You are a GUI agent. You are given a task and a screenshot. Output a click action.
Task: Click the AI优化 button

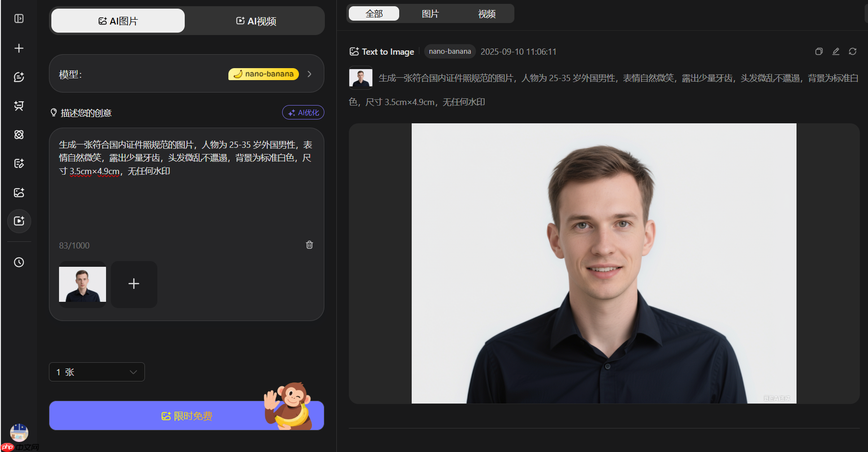(303, 113)
